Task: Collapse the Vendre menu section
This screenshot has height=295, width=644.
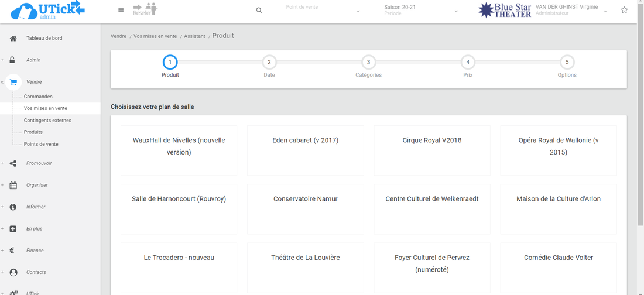Action: point(2,83)
